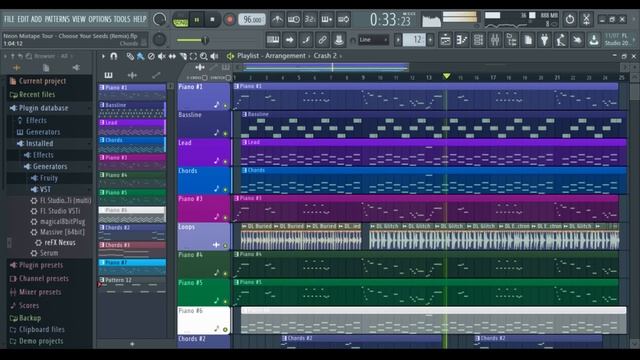Select the Paint brush tool
The height and width of the screenshot is (360, 640).
tap(140, 56)
